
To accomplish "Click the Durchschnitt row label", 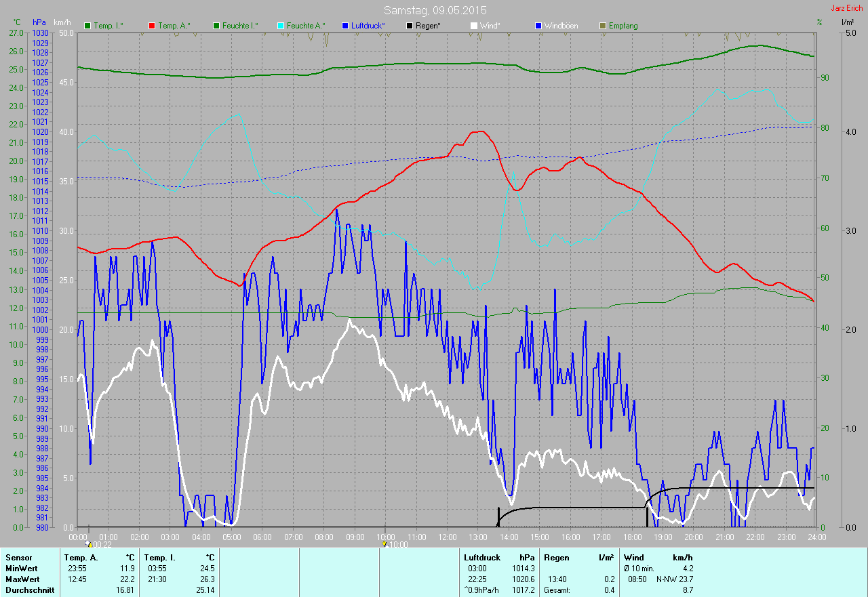I will click(28, 590).
